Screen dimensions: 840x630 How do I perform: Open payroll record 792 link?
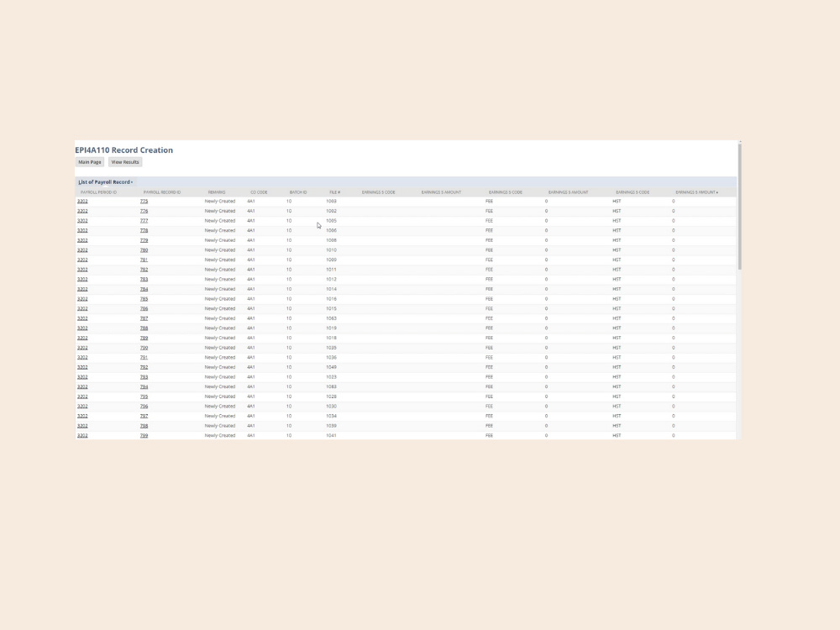tap(144, 367)
